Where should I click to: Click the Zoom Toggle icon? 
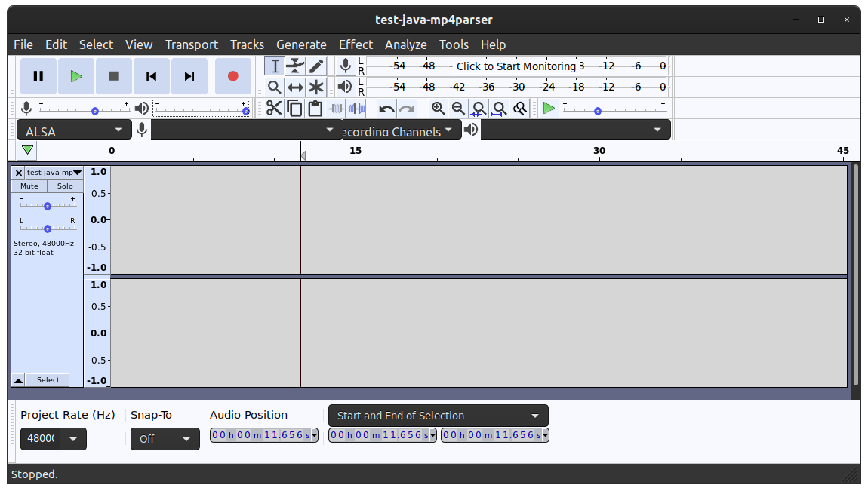pyautogui.click(x=520, y=109)
